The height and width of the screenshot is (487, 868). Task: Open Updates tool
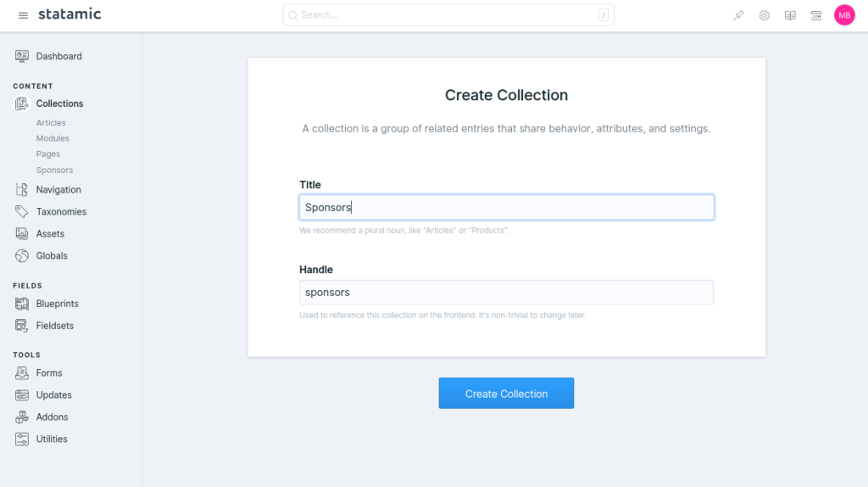click(x=53, y=395)
